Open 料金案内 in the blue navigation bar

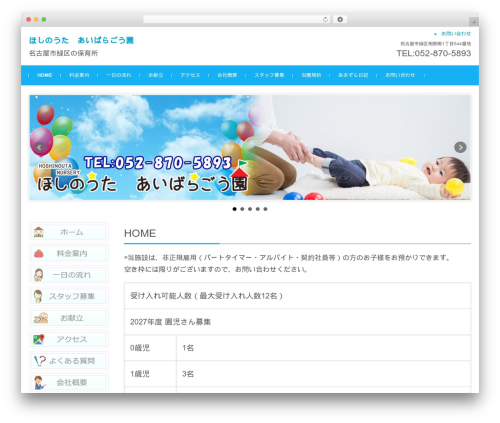click(x=79, y=75)
